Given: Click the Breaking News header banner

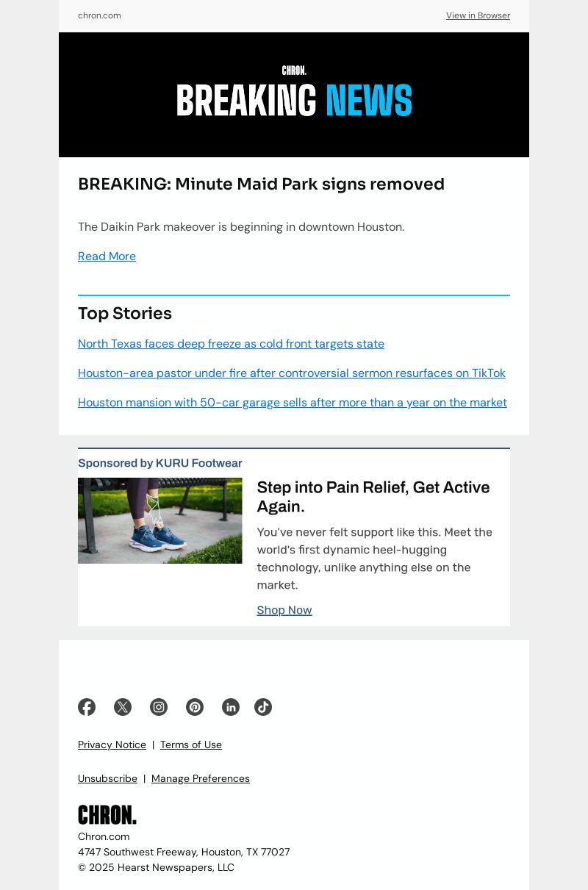Looking at the screenshot, I should click(294, 95).
